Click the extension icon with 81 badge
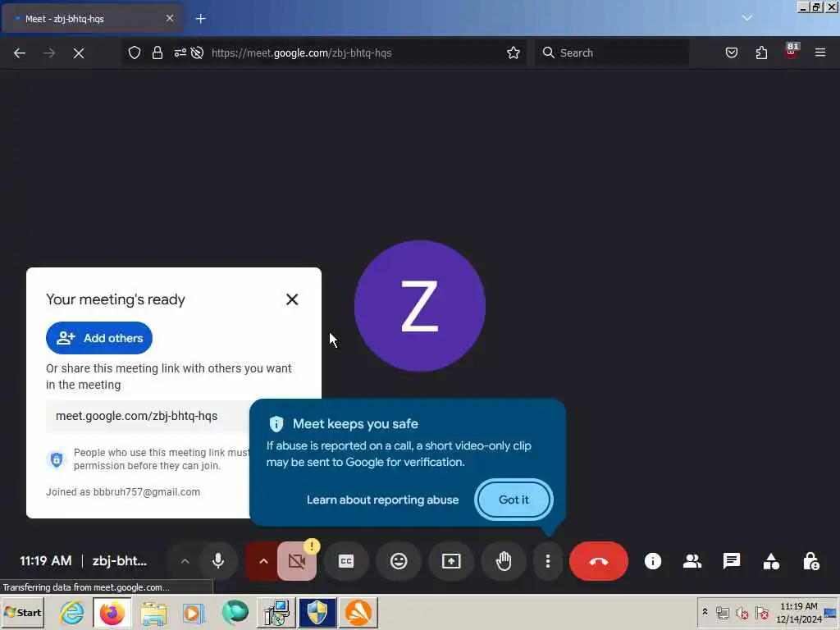 tap(791, 52)
